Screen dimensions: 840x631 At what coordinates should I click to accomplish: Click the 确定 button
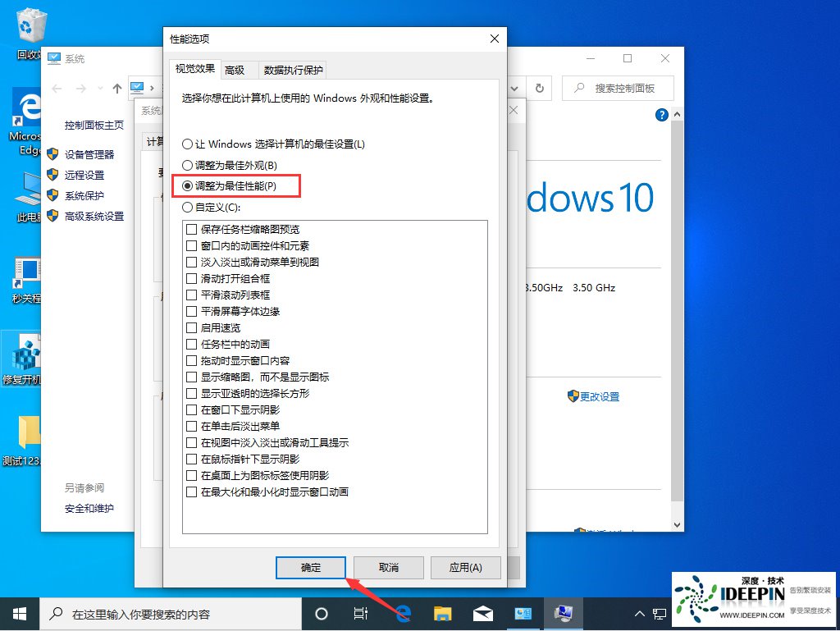(311, 568)
